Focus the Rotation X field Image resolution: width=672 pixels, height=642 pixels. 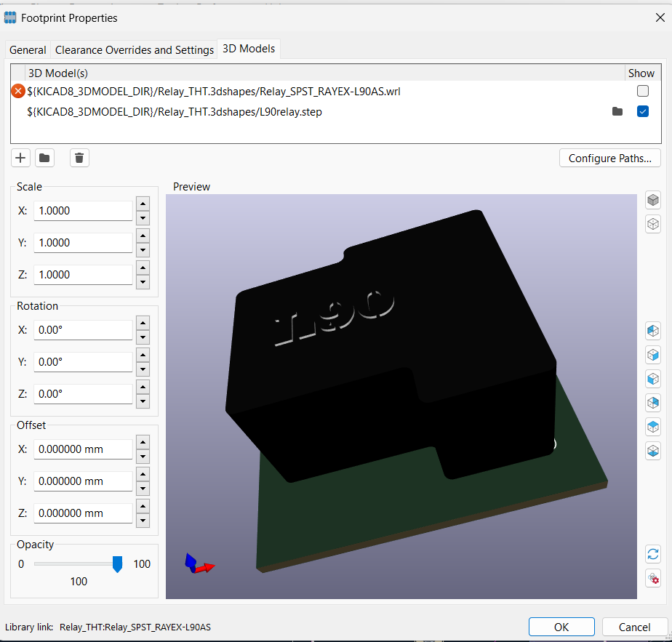pyautogui.click(x=83, y=330)
